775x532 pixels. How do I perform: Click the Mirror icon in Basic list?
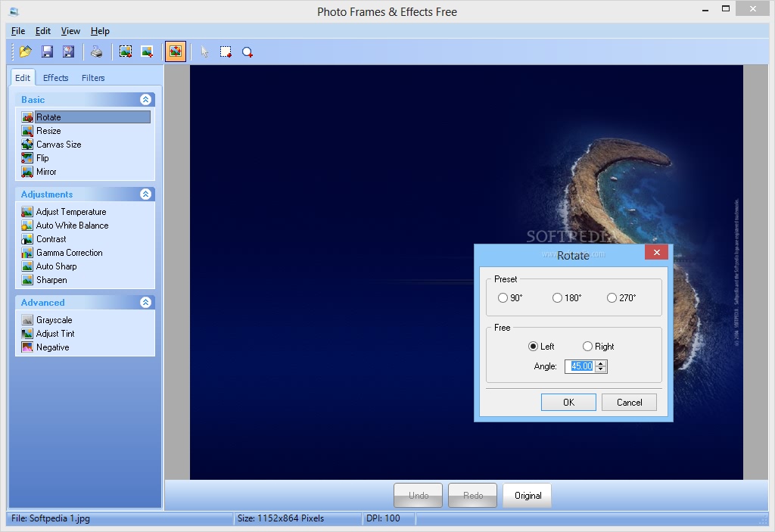pos(27,172)
